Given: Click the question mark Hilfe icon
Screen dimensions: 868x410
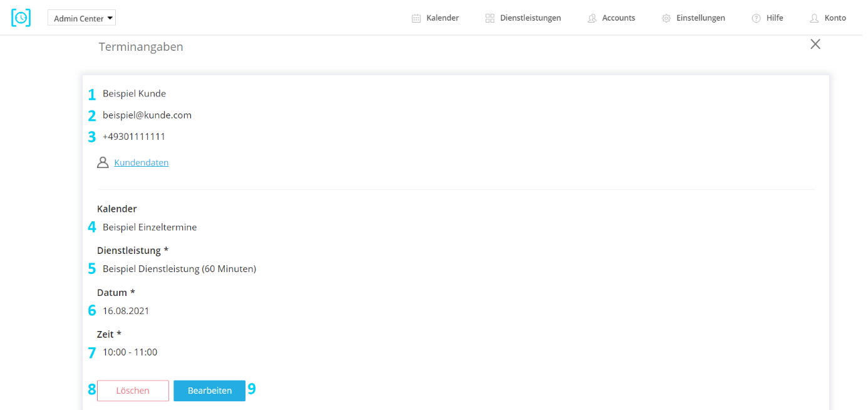Looking at the screenshot, I should pyautogui.click(x=757, y=18).
